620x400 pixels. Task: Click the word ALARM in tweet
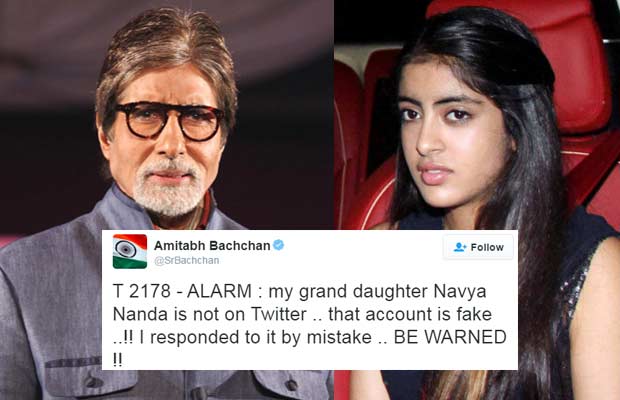219,292
